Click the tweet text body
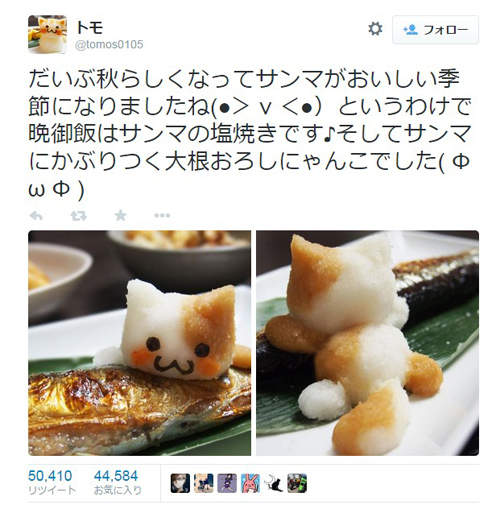This screenshot has width=500, height=505. point(249,133)
